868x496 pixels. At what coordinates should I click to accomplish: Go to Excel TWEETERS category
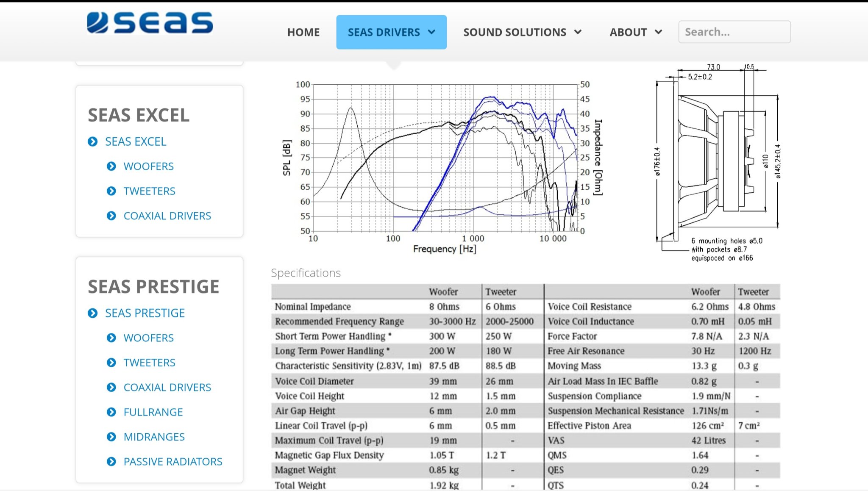coord(149,191)
